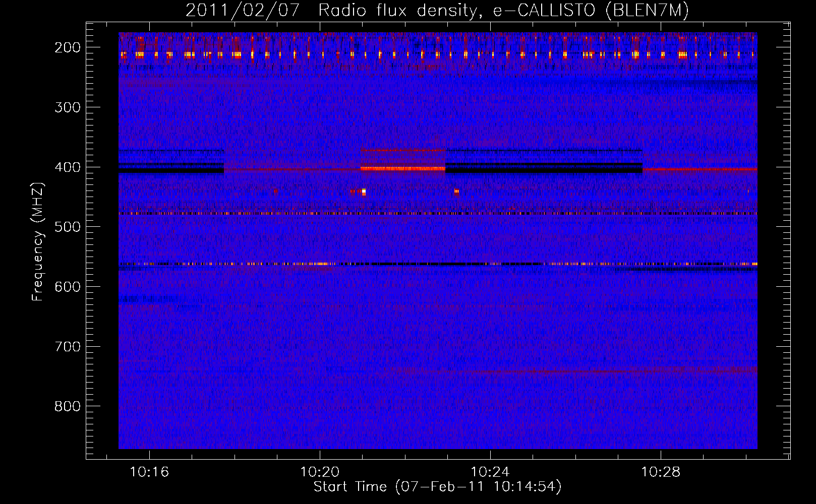Viewport: 816px width, 504px height.
Task: Click the 10:16 time tick label
Action: [149, 472]
